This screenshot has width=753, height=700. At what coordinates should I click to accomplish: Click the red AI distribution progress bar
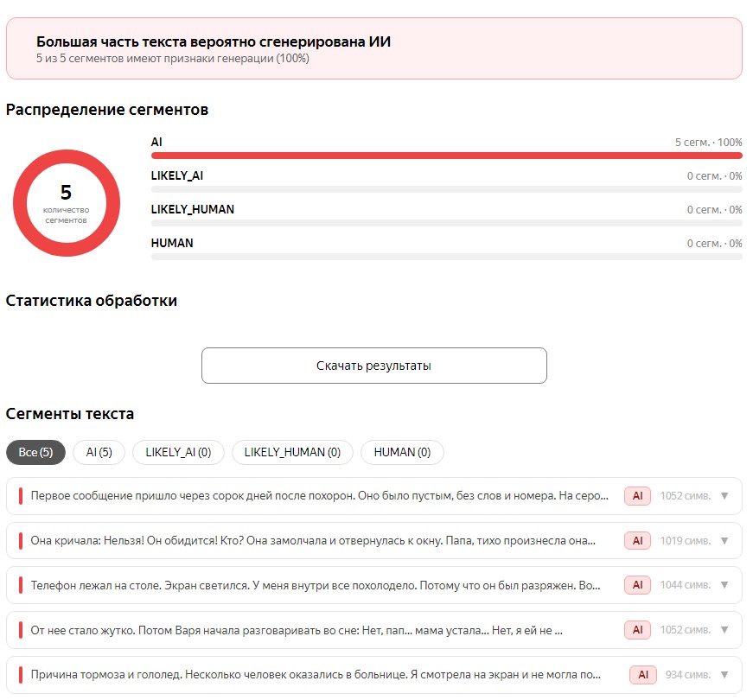[447, 156]
